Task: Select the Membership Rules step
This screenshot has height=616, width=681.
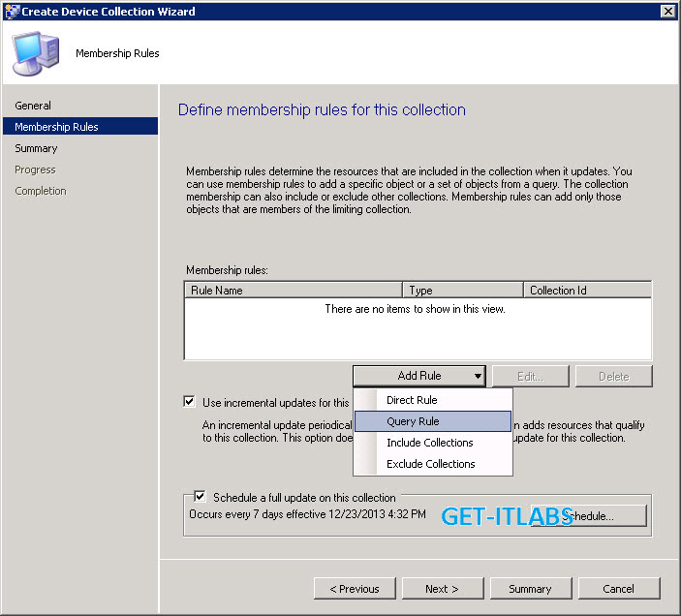Action: pos(80,126)
